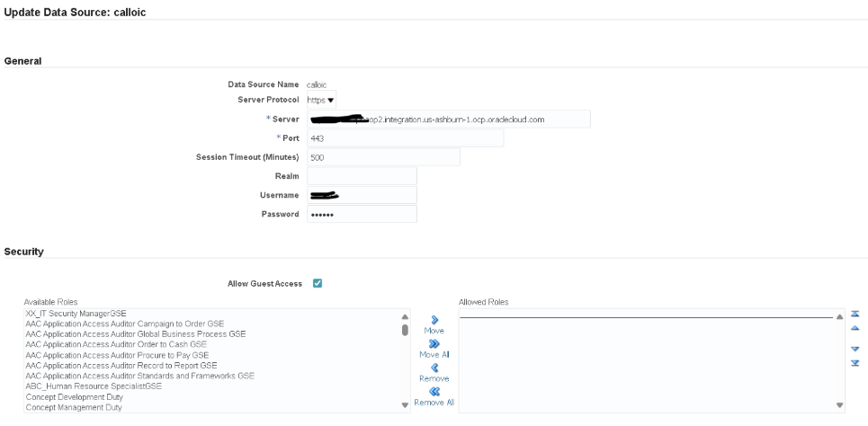Click the Move single-arrow icon
This screenshot has width=868, height=426.
(x=434, y=319)
